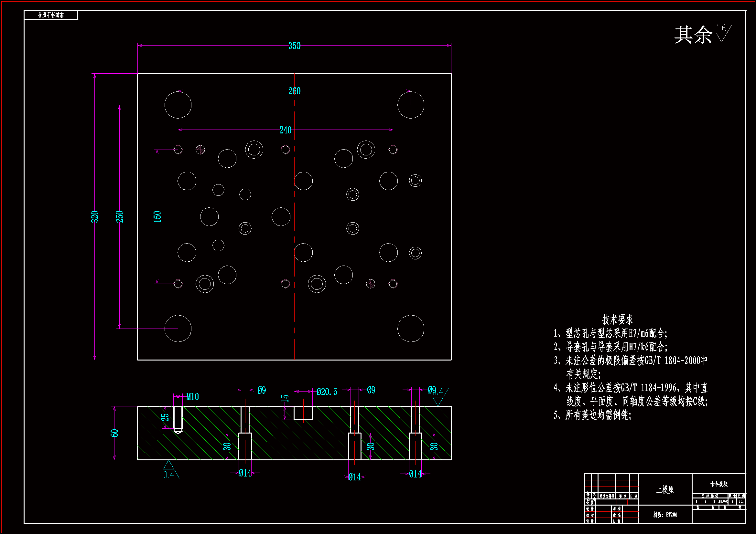Click the 1:1 scale cell
The width and height of the screenshot is (756, 534).
coord(741,502)
